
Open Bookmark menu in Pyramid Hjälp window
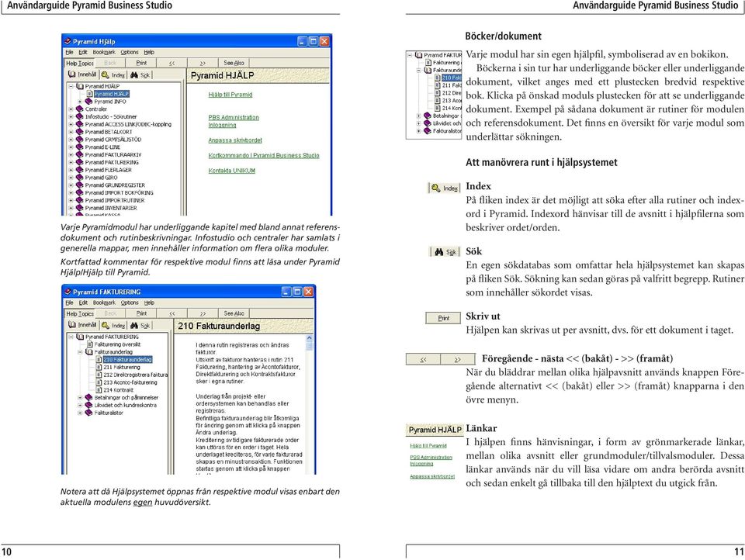pyautogui.click(x=104, y=52)
